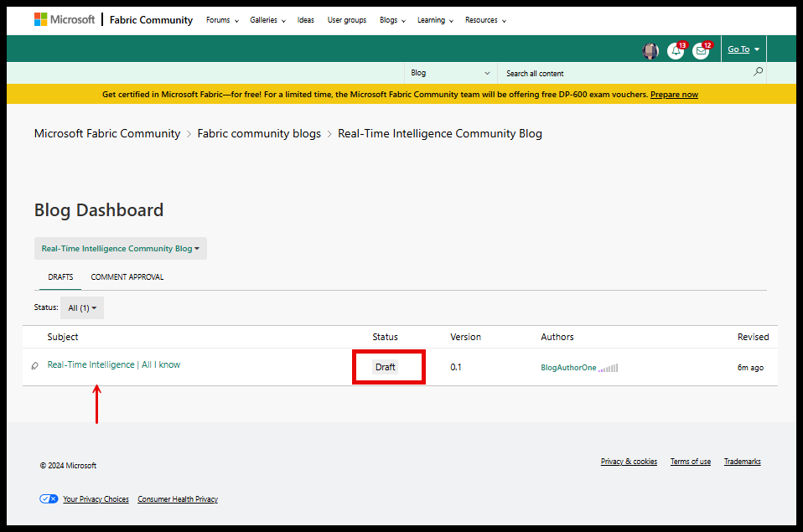Image resolution: width=803 pixels, height=532 pixels.
Task: Open User groups in the top navigation
Action: [x=347, y=20]
